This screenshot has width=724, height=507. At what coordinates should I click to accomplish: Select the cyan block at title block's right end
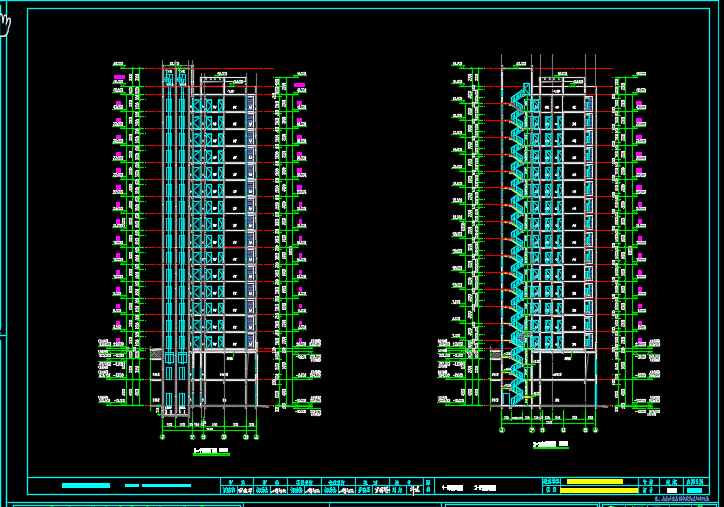point(694,490)
